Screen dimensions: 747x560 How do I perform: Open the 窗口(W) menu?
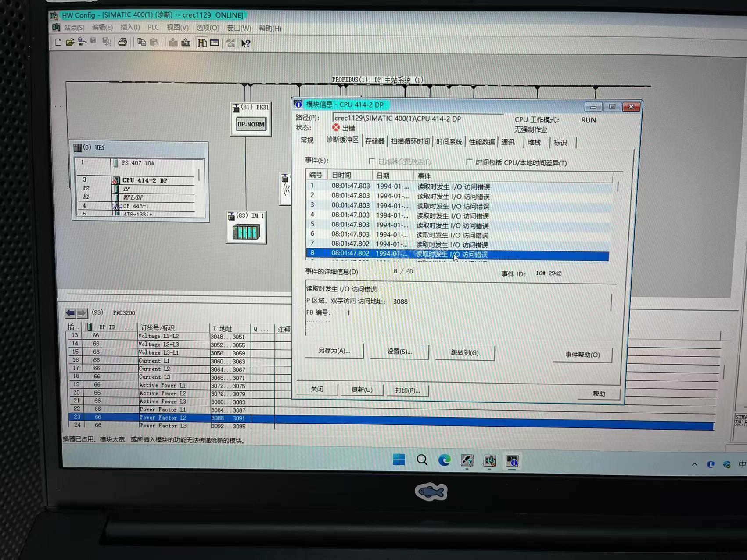coord(239,29)
